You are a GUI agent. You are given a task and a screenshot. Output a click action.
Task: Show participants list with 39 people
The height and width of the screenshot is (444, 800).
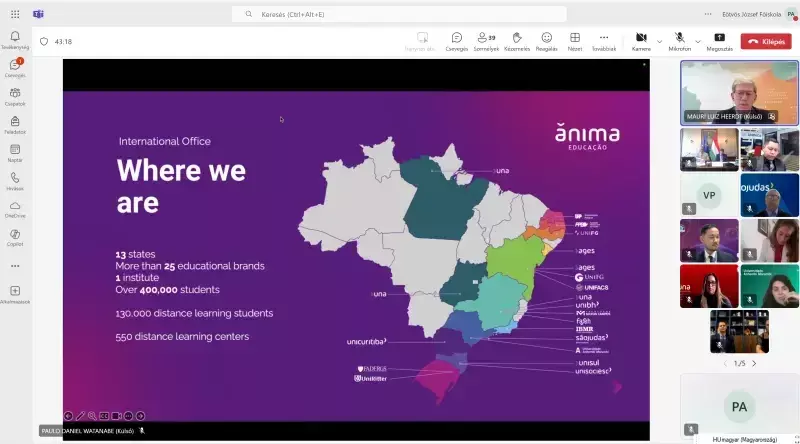[x=486, y=42]
